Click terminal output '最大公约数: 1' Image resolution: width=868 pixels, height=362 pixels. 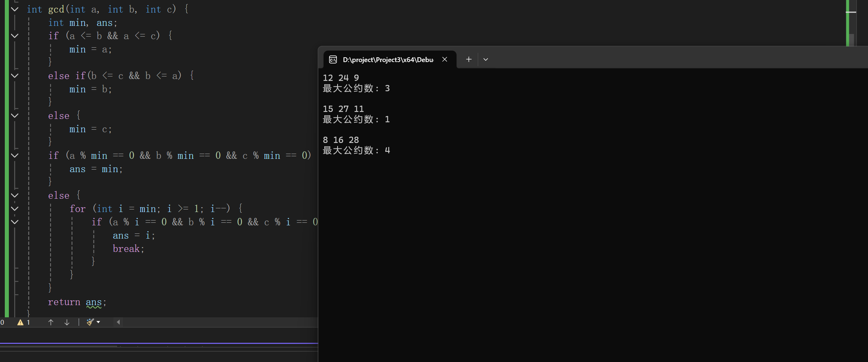click(356, 119)
